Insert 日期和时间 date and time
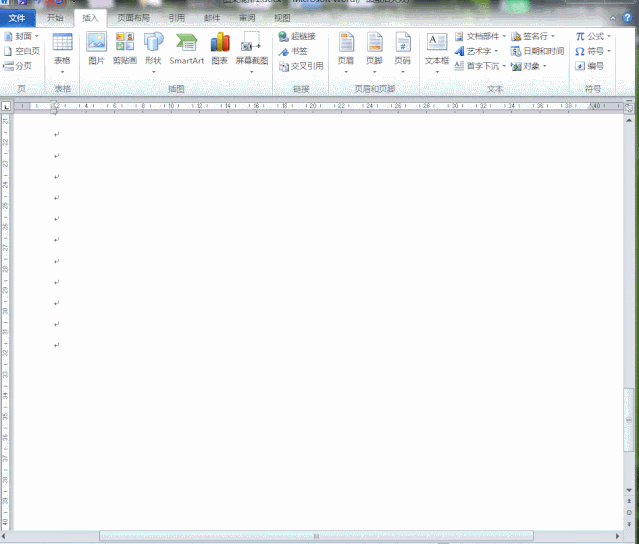 (537, 51)
